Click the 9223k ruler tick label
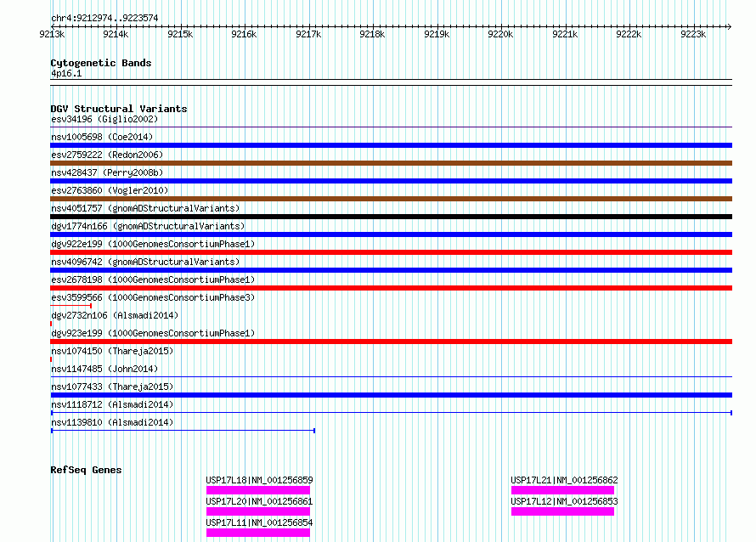 tap(693, 34)
